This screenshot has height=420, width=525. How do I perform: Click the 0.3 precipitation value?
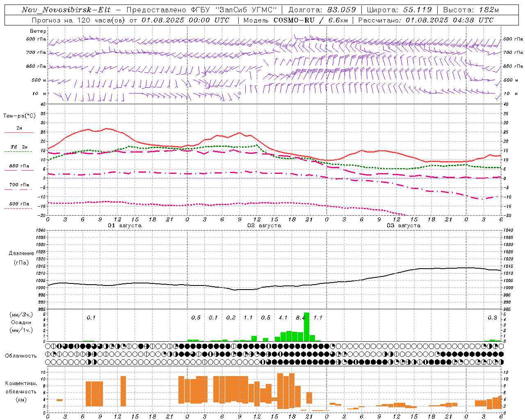point(492,317)
